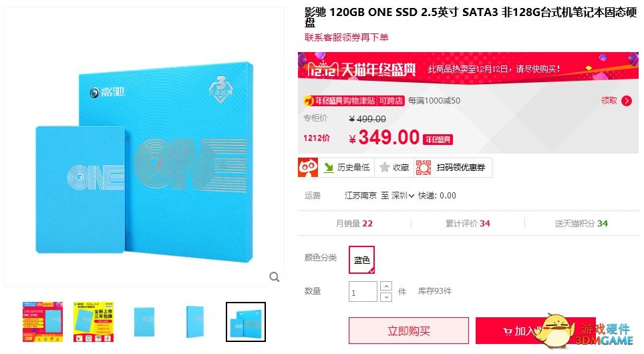Click the 年终盛典 badge beside price
The height and width of the screenshot is (354, 644).
click(x=438, y=140)
